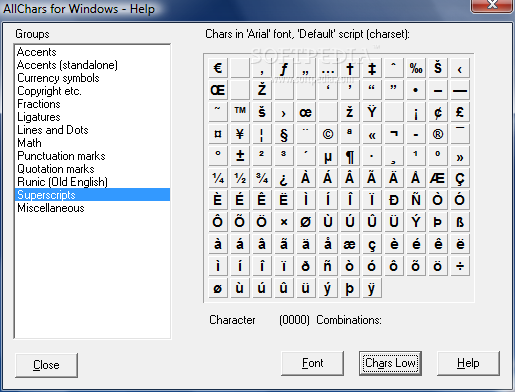The image size is (515, 392).
Task: Select the inverted exclamation ¡ cell
Action: pos(416,112)
